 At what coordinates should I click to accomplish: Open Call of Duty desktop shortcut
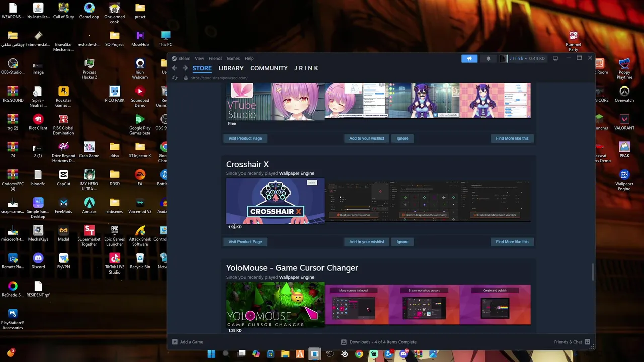click(63, 11)
